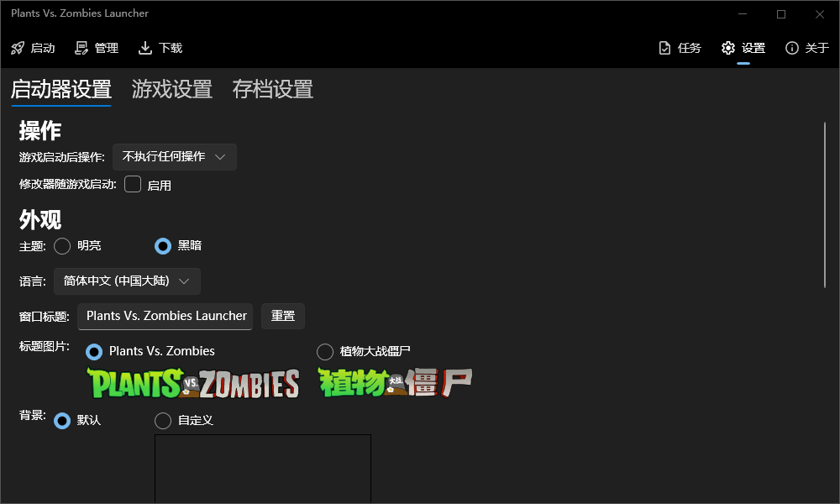840x504 pixels.
Task: Expand the post-launch action dropdown (不执行任何操作)
Action: click(x=175, y=157)
